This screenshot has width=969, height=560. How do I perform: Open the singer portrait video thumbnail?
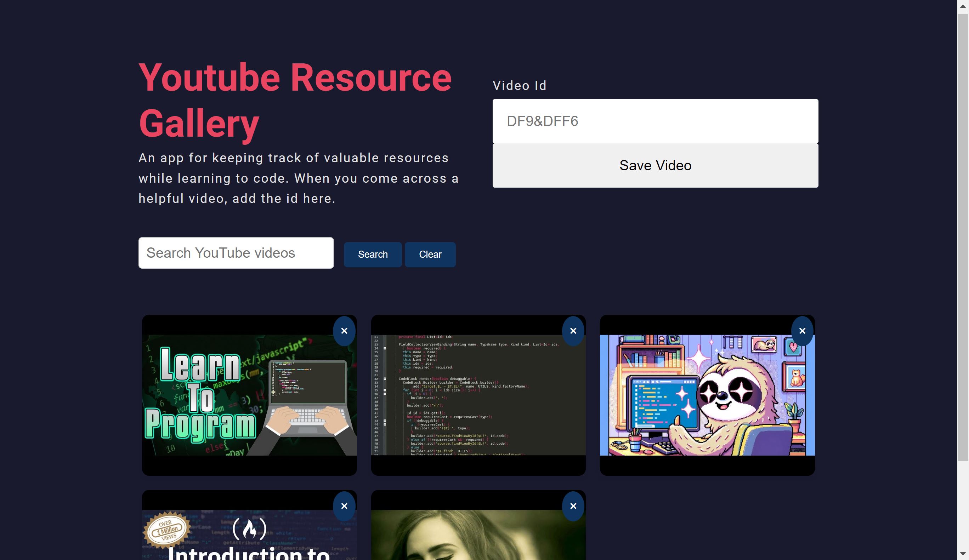pyautogui.click(x=478, y=536)
